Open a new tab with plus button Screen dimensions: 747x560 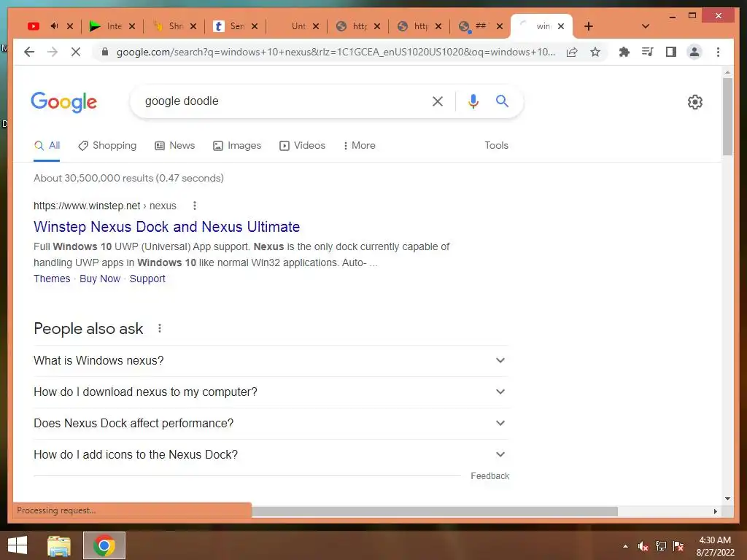click(589, 26)
